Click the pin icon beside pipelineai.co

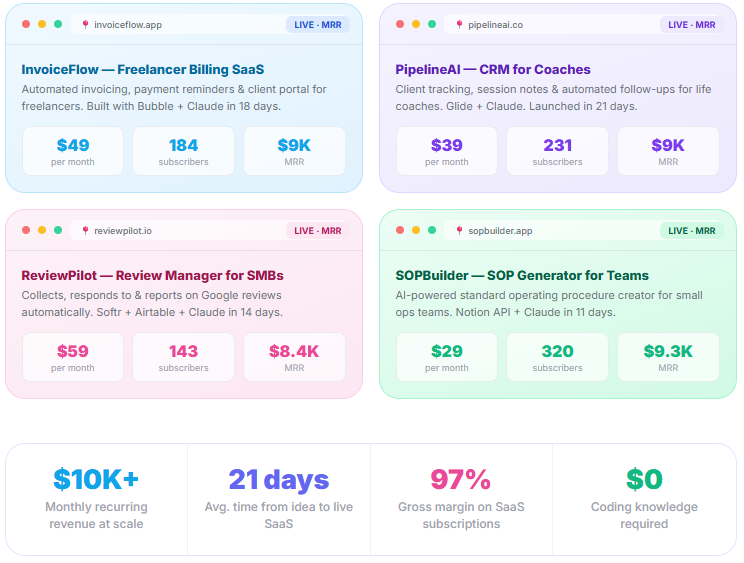click(459, 25)
